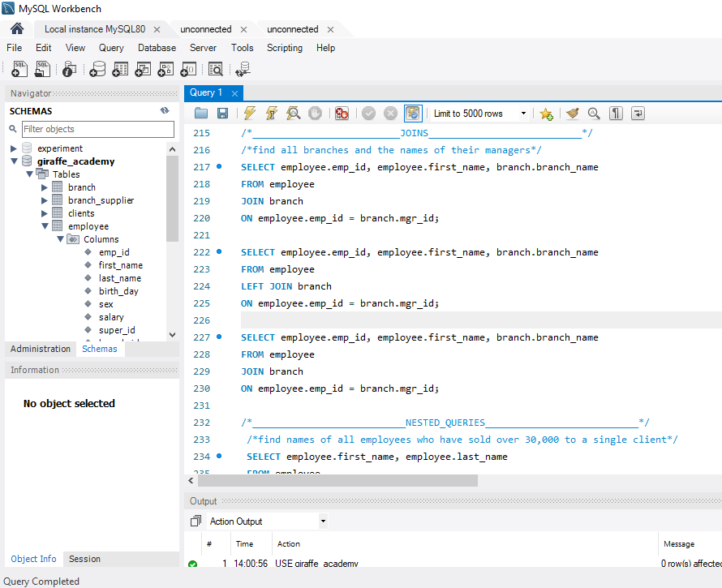
Task: Create a new SQL tab for executing queries
Action: coord(19,69)
